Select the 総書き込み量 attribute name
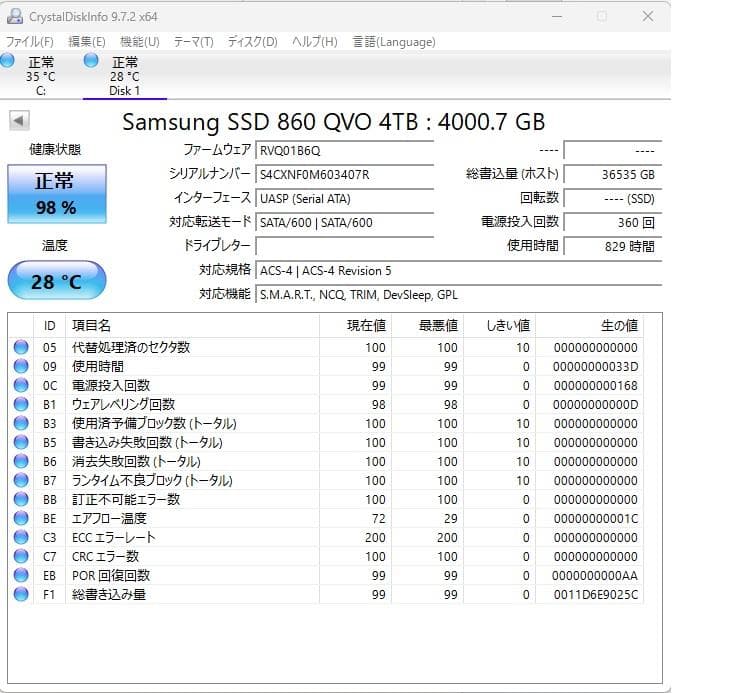 [x=109, y=594]
